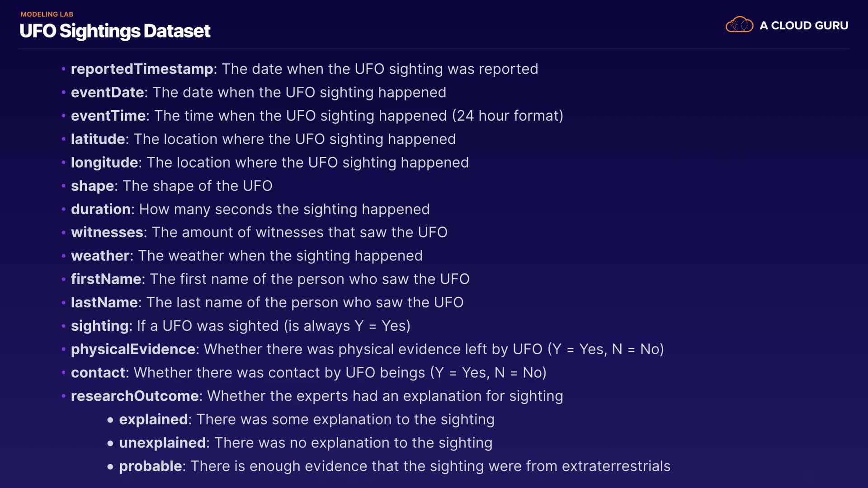This screenshot has width=868, height=488.
Task: Click the duration field name
Action: pos(101,210)
